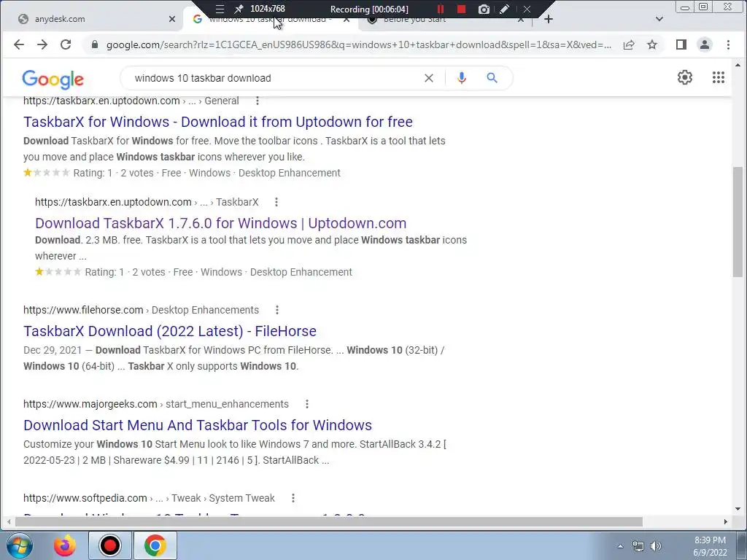
Task: Open the screen recorder taskbar icon
Action: click(x=110, y=545)
